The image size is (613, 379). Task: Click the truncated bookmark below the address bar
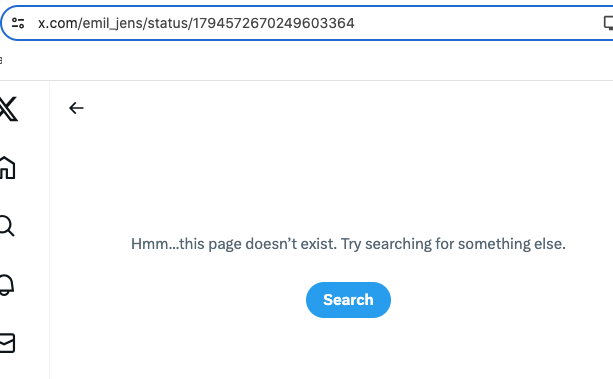pyautogui.click(x=1, y=60)
